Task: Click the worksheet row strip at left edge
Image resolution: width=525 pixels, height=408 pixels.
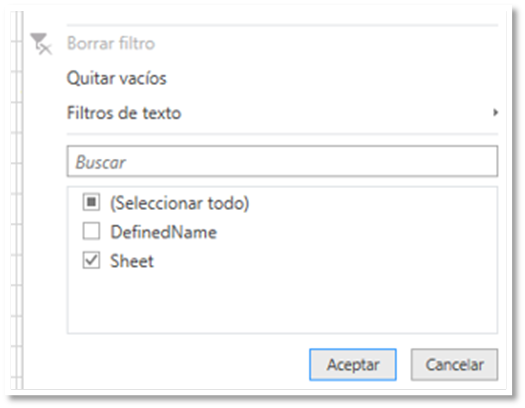Action: pos(17,201)
